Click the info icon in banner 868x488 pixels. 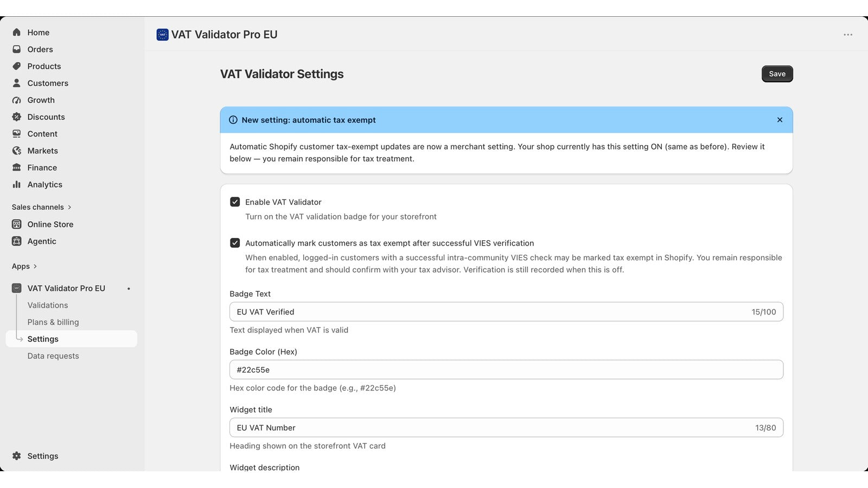pyautogui.click(x=233, y=120)
